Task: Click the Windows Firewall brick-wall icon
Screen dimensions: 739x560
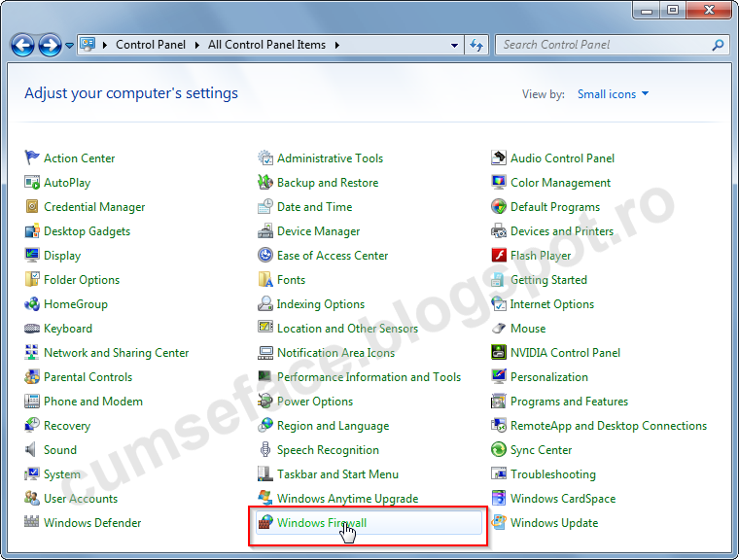Action: 265,522
